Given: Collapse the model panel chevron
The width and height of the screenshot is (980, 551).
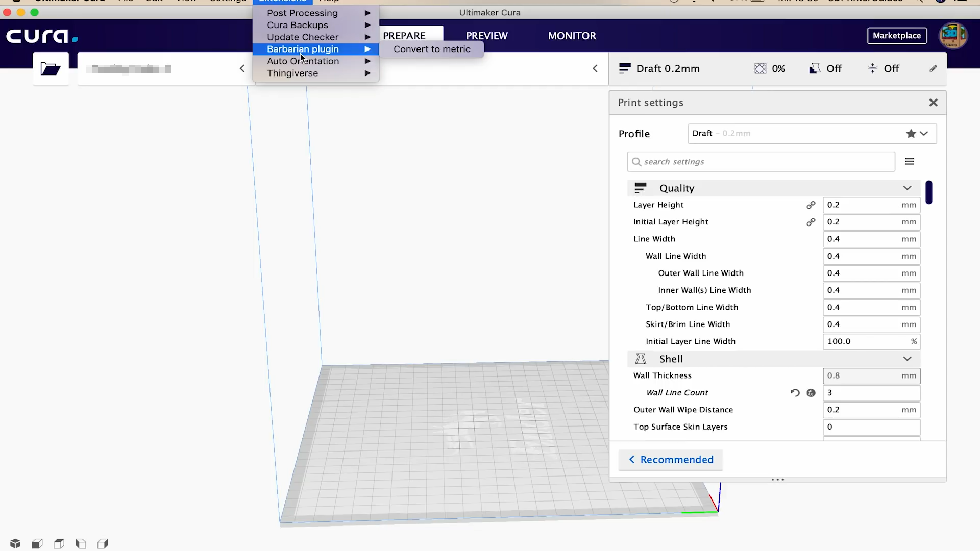Looking at the screenshot, I should (x=595, y=68).
